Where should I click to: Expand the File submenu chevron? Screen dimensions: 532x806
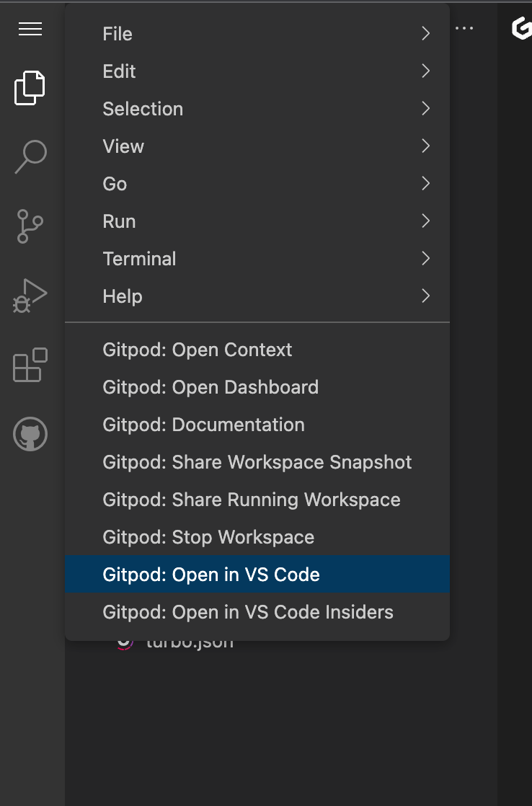(425, 33)
